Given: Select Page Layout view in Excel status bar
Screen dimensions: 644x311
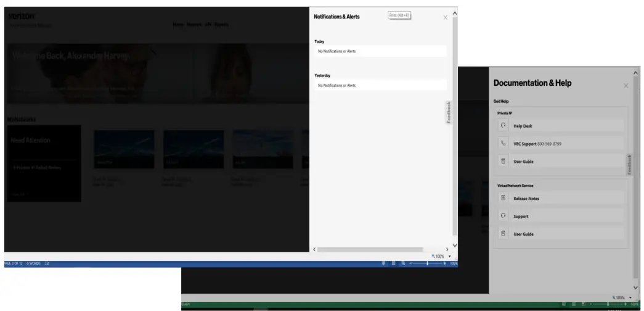Looking at the screenshot, I should click(574, 304).
